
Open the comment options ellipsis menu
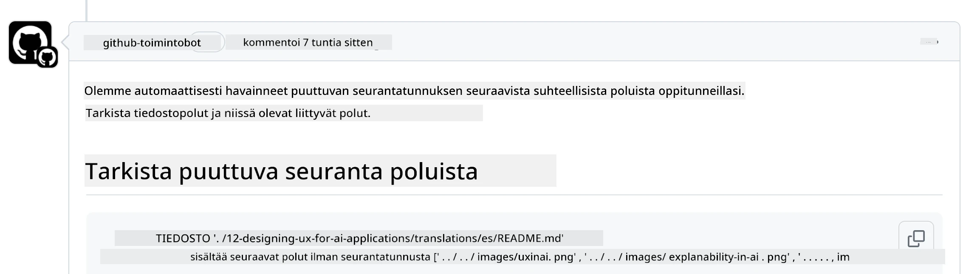tap(929, 42)
